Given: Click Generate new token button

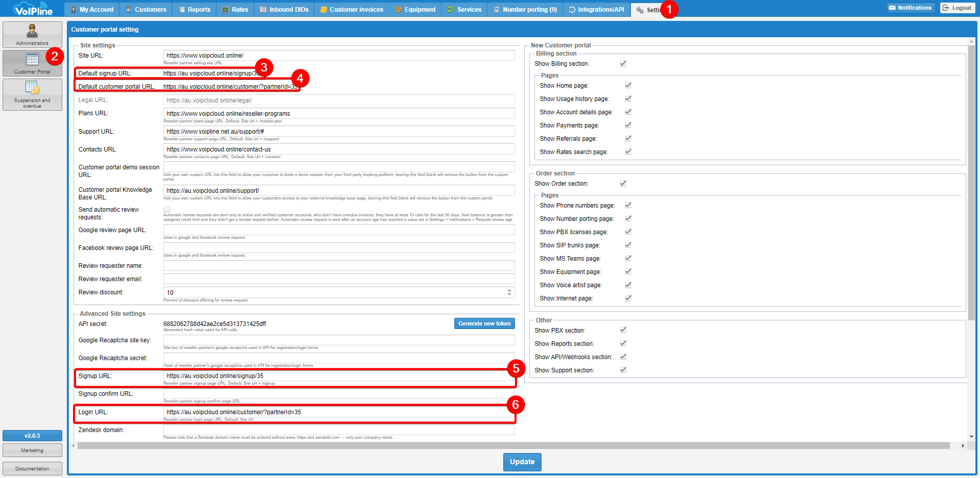Looking at the screenshot, I should tap(484, 323).
